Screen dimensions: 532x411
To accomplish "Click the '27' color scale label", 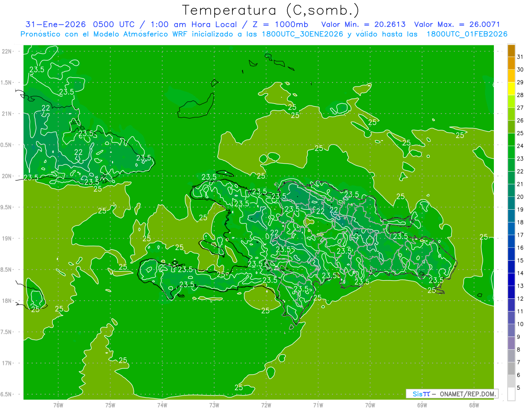I will tap(520, 108).
